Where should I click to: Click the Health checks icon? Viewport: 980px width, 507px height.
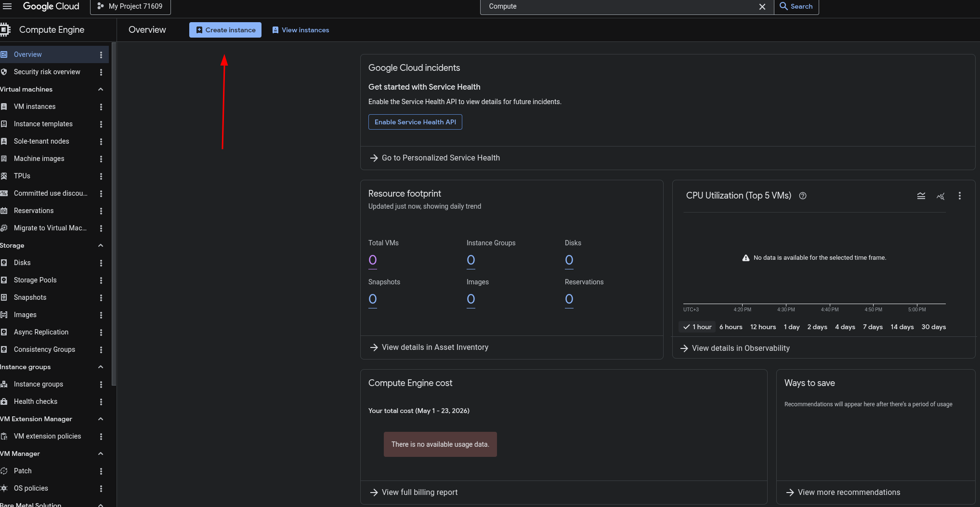tap(4, 401)
